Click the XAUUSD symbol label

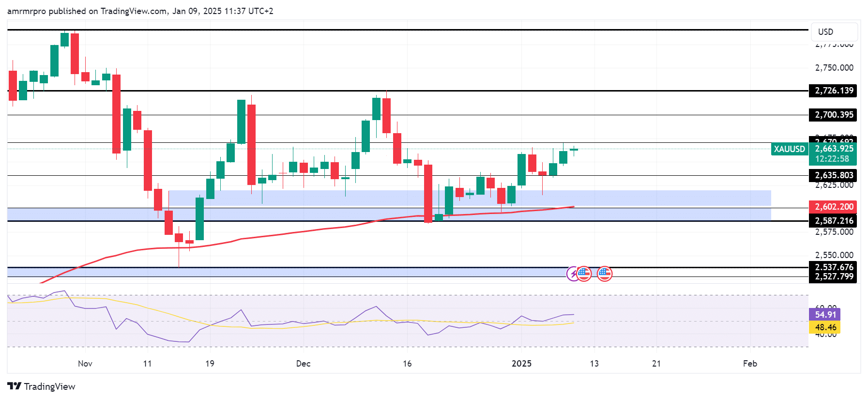[789, 149]
